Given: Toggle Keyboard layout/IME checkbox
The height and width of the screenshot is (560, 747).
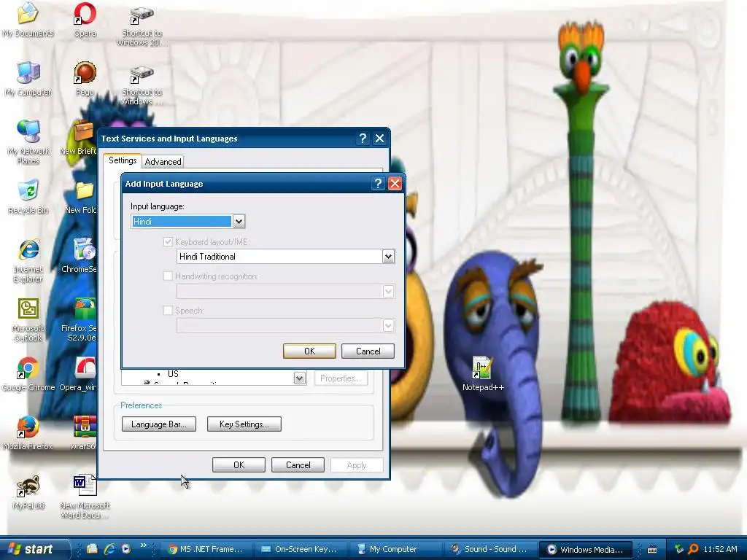Looking at the screenshot, I should 168,242.
